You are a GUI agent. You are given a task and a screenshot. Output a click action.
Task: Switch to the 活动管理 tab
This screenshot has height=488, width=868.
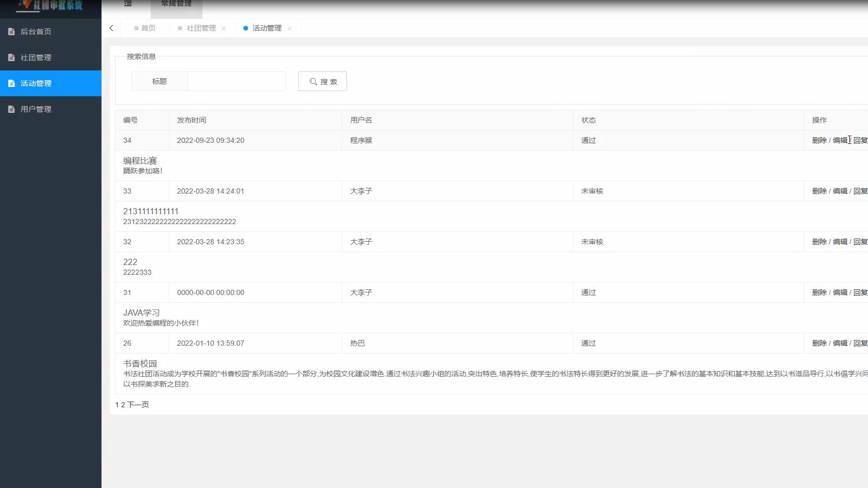point(267,28)
